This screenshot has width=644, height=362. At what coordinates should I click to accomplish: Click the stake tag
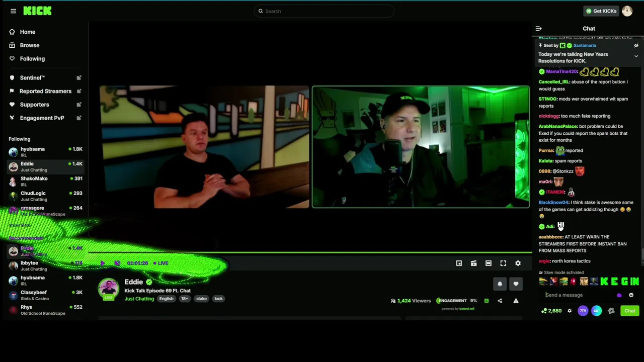[x=201, y=299]
